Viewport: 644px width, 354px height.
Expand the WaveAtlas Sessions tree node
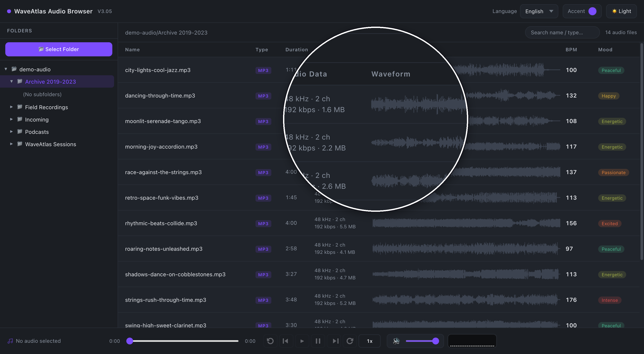(11, 144)
